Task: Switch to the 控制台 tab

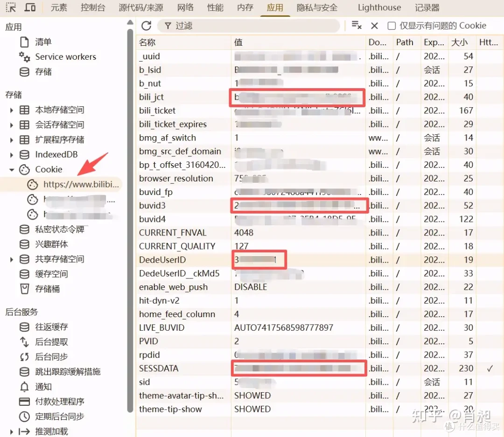Action: point(93,7)
